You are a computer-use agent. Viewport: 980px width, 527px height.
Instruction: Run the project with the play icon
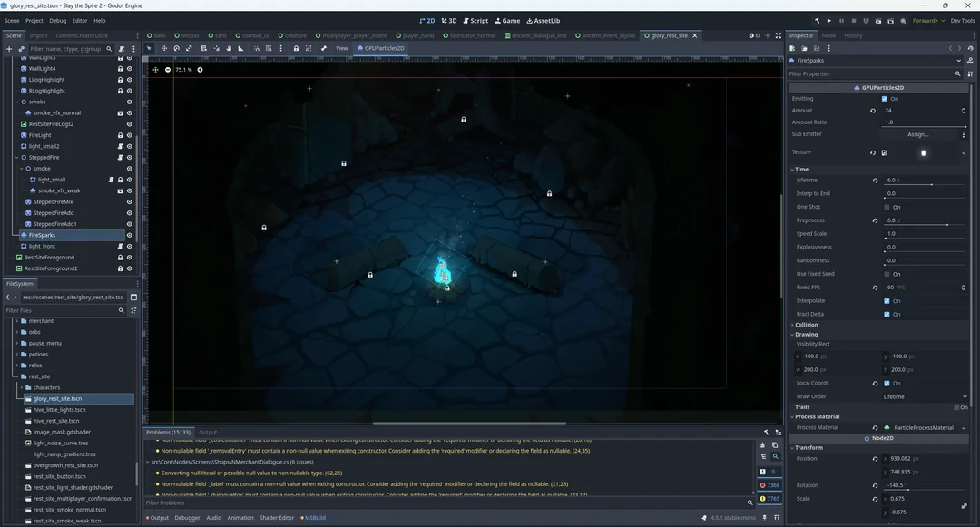pyautogui.click(x=828, y=20)
